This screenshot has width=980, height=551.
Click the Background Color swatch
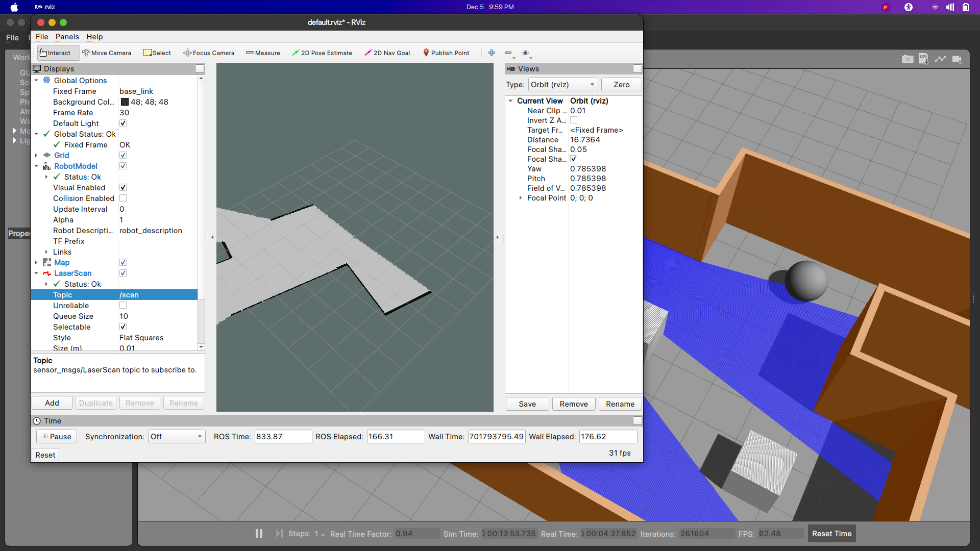(x=125, y=102)
